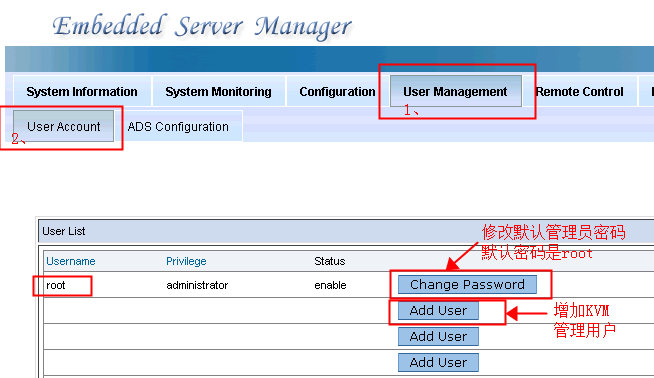Click the Status column header
The height and width of the screenshot is (378, 654).
click(x=330, y=261)
